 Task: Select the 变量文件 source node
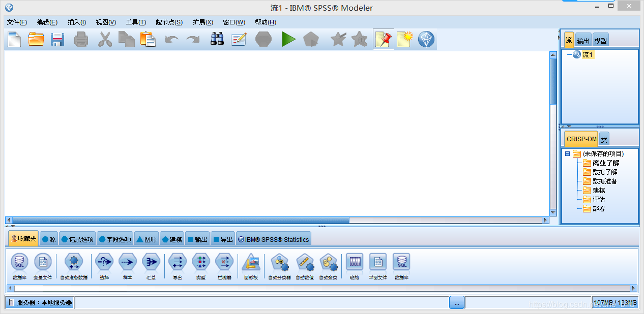click(43, 266)
